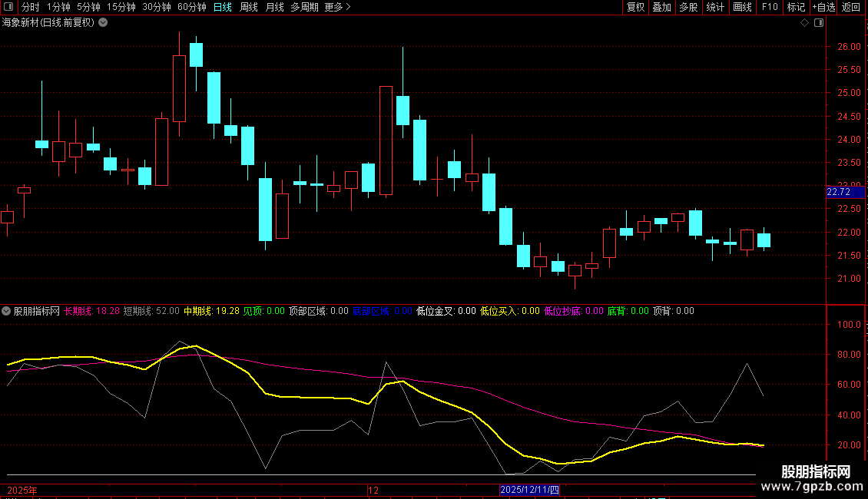Switch to 月线 monthly chart
The height and width of the screenshot is (499, 868).
click(x=274, y=7)
